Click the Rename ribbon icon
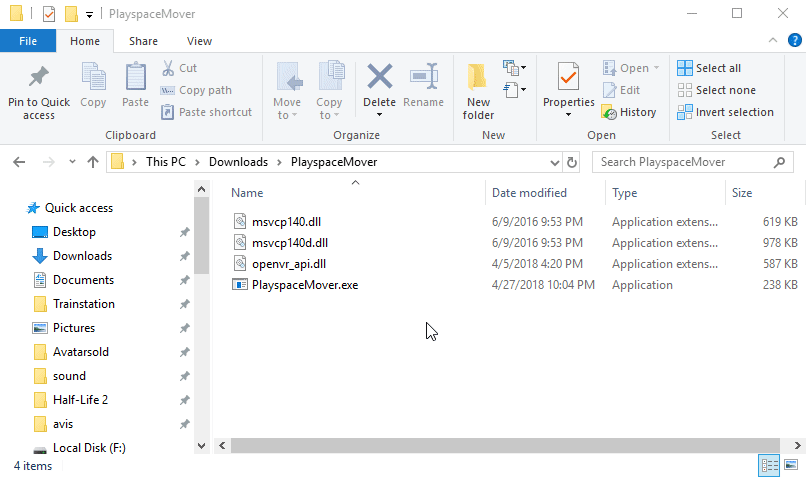Image resolution: width=806 pixels, height=477 pixels. [x=424, y=77]
